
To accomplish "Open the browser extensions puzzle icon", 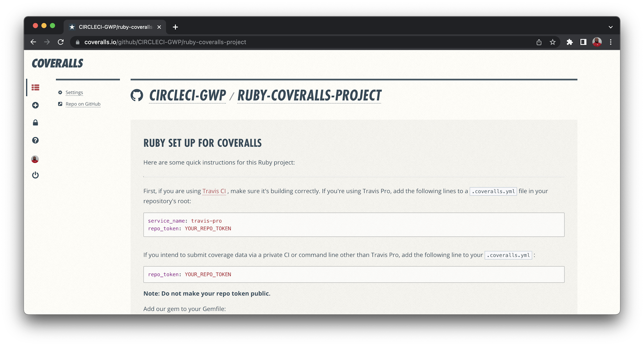I will [x=570, y=42].
